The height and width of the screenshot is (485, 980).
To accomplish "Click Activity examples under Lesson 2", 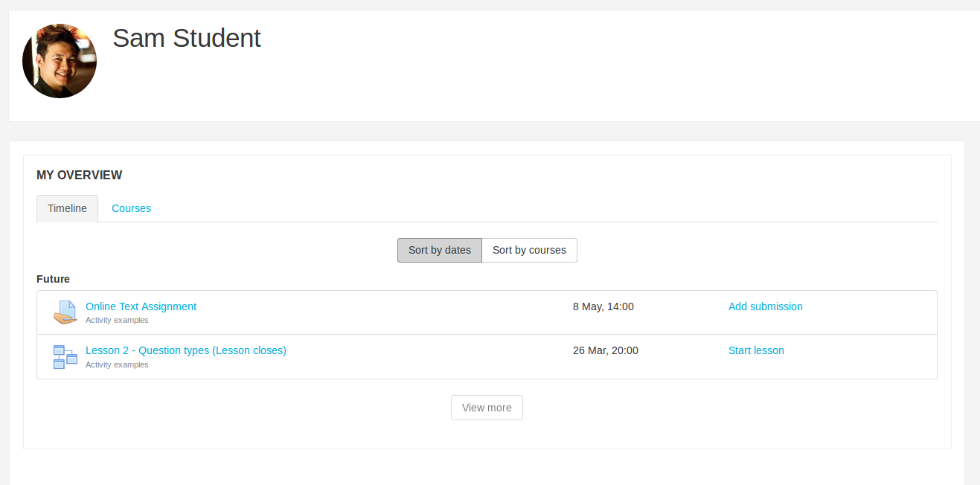I will coord(117,365).
